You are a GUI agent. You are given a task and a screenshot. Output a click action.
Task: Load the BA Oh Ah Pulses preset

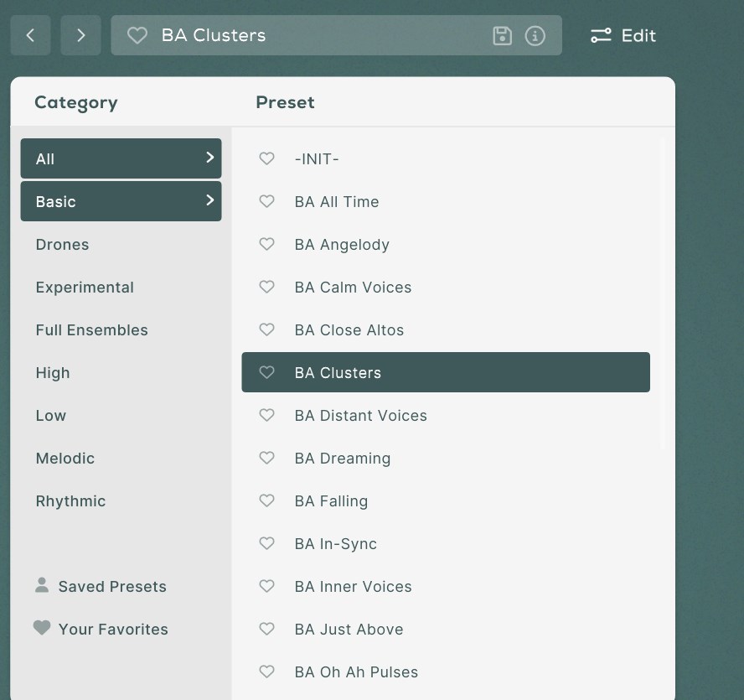(356, 672)
